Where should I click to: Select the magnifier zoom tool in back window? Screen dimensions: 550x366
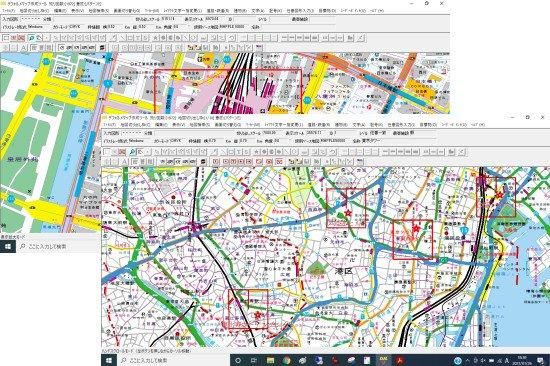point(31,38)
